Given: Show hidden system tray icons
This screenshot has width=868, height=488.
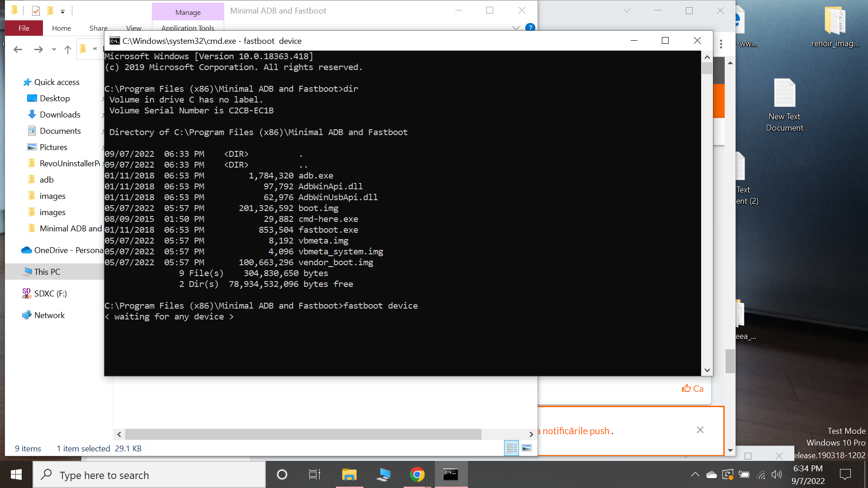Looking at the screenshot, I should tap(695, 474).
